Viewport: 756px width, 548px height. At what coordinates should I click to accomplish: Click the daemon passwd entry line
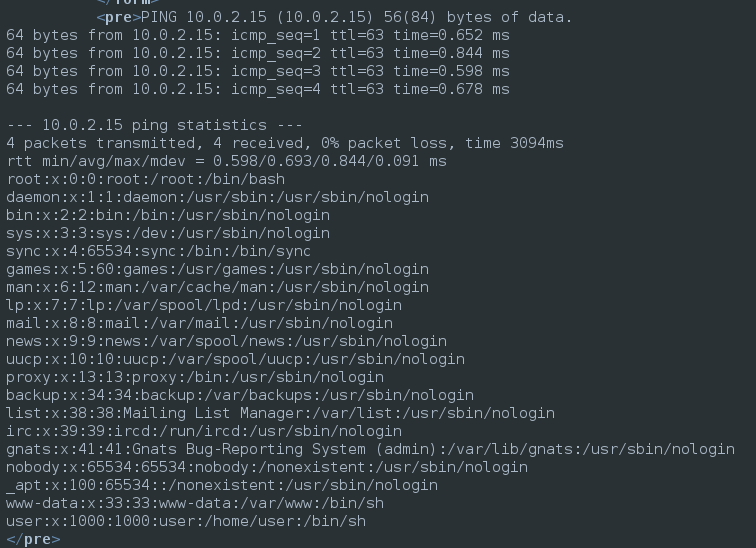[217, 197]
